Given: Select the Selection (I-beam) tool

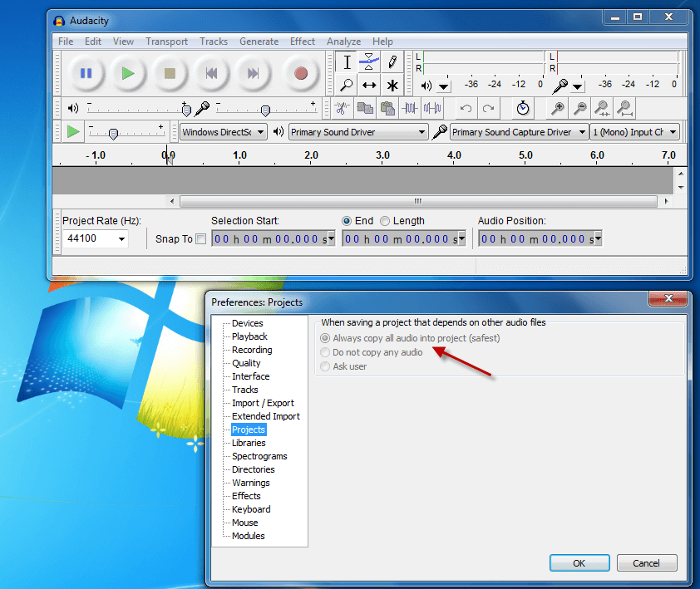Looking at the screenshot, I should pyautogui.click(x=347, y=62).
